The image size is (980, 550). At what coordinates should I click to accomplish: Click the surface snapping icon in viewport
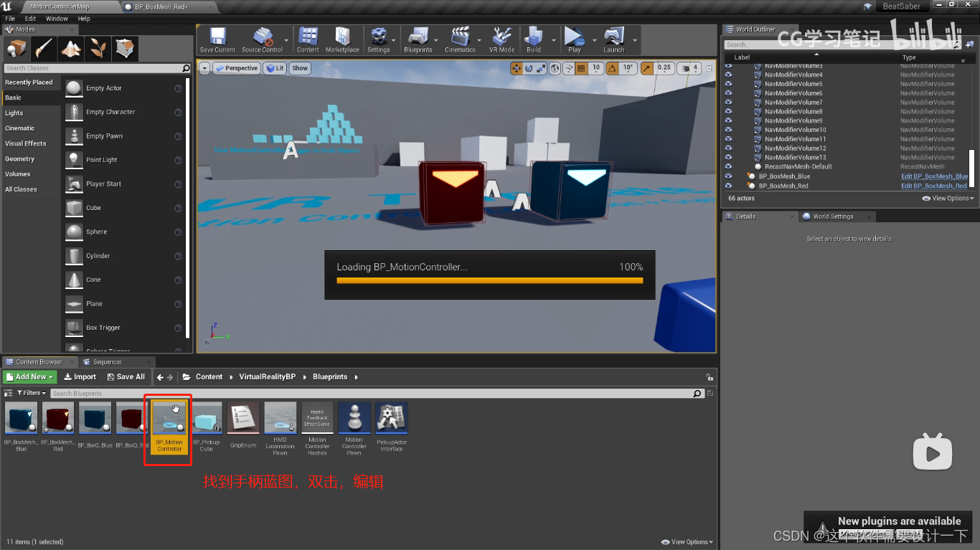(568, 68)
